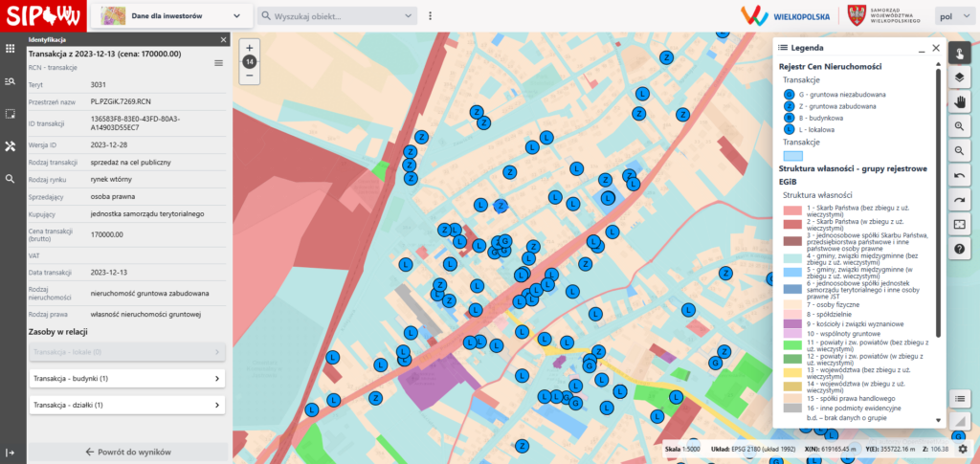Screen dimensions: 980x464
Task: Click the '11 - powiaty' green legend swatch
Action: point(793,344)
